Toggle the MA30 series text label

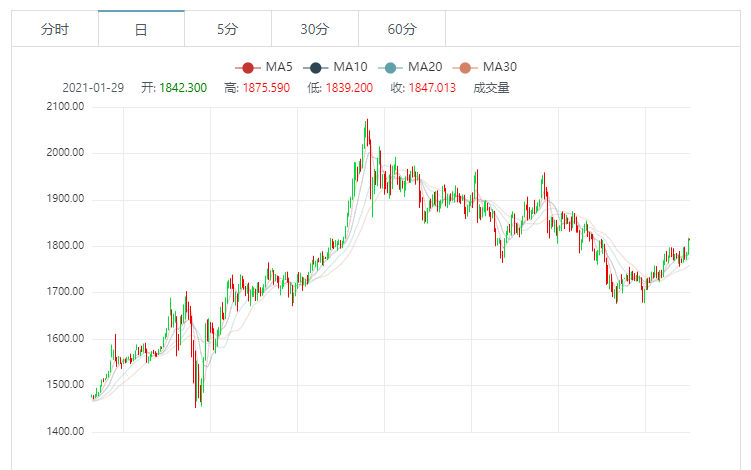(x=500, y=67)
